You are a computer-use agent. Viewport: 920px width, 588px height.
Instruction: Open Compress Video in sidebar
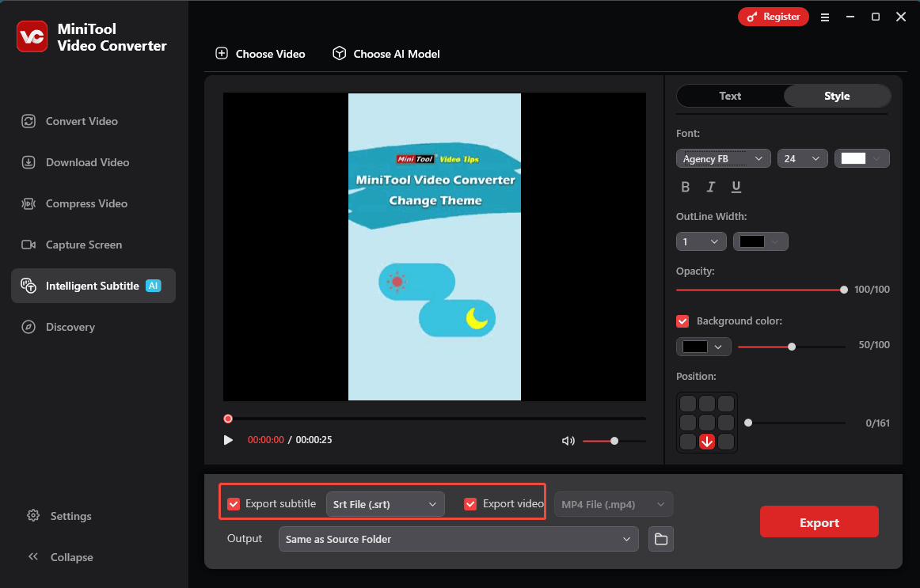pos(86,203)
